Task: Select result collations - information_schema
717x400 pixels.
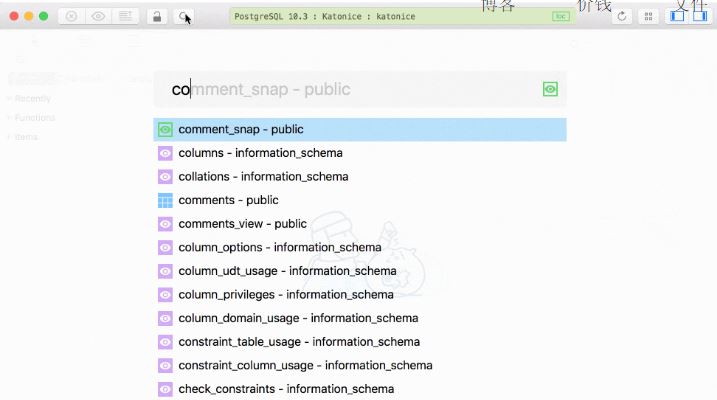Action: (360, 176)
